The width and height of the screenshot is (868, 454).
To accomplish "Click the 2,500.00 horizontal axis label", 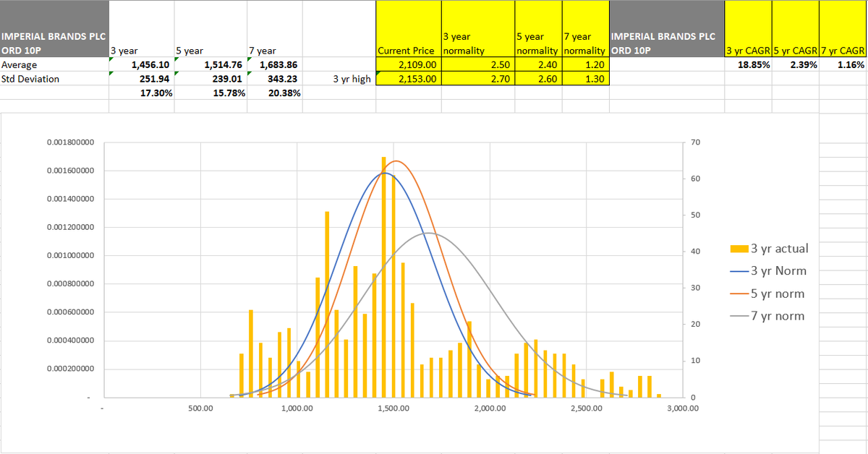I will 586,409.
